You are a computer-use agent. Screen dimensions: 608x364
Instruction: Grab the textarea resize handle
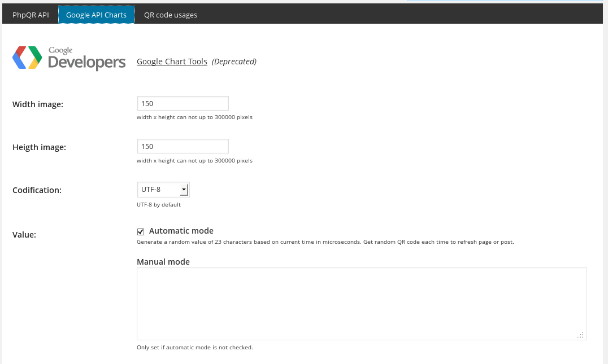pos(580,335)
